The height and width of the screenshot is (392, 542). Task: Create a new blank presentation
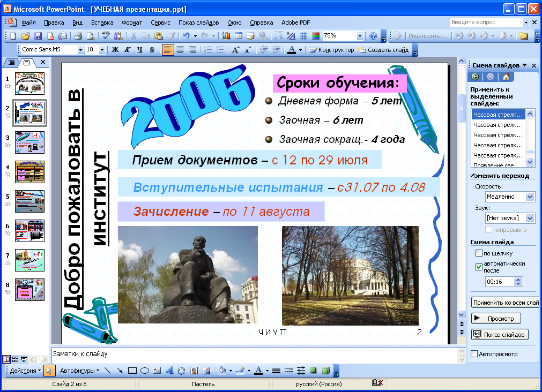tap(13, 36)
